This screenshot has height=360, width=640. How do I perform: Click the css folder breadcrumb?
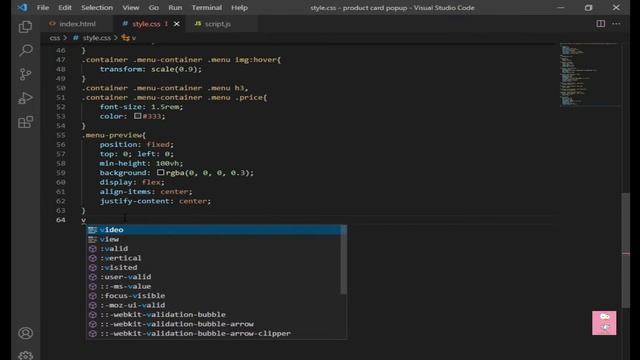pyautogui.click(x=55, y=38)
